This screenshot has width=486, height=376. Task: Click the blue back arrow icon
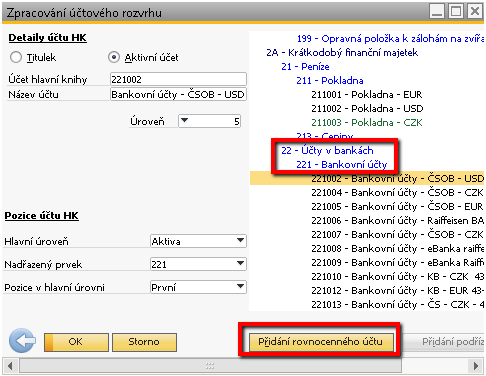[22, 341]
